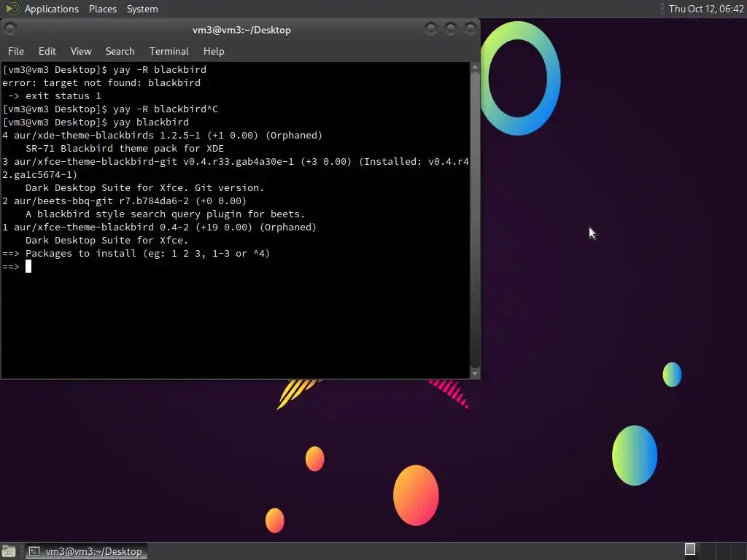This screenshot has width=747, height=560.
Task: Click the 'yay blackbird' command line
Action: pyautogui.click(x=96, y=122)
